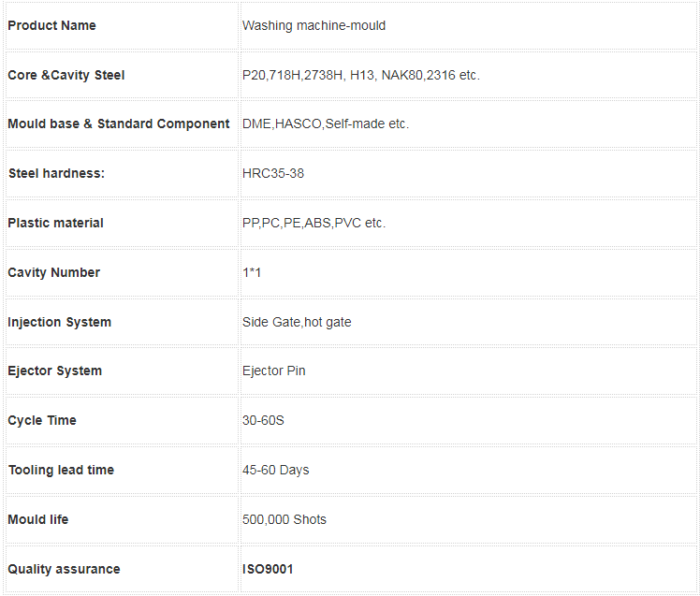This screenshot has width=700, height=596.
Task: Select the HRC35-38 hardness value
Action: pos(273,173)
